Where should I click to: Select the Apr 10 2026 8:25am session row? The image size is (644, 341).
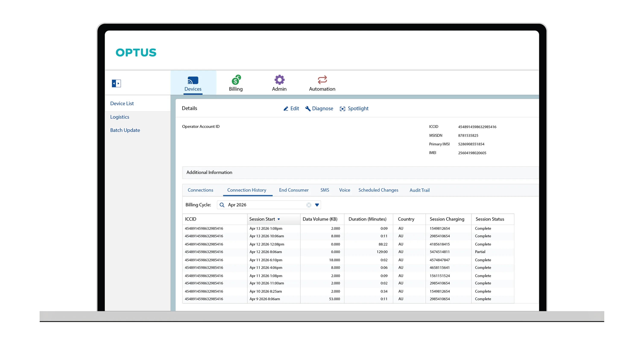(348, 291)
